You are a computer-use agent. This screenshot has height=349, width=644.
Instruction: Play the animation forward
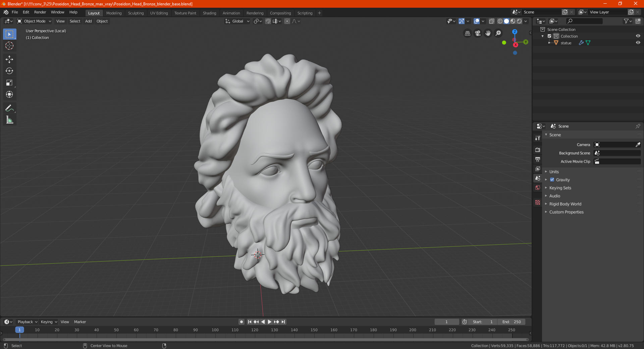point(270,322)
